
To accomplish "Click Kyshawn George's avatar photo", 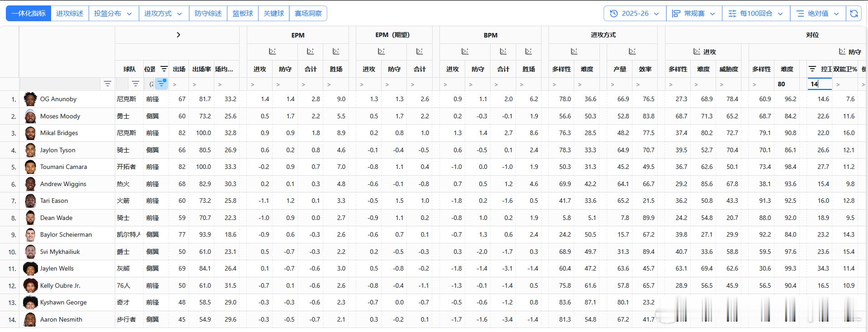I will pyautogui.click(x=30, y=302).
